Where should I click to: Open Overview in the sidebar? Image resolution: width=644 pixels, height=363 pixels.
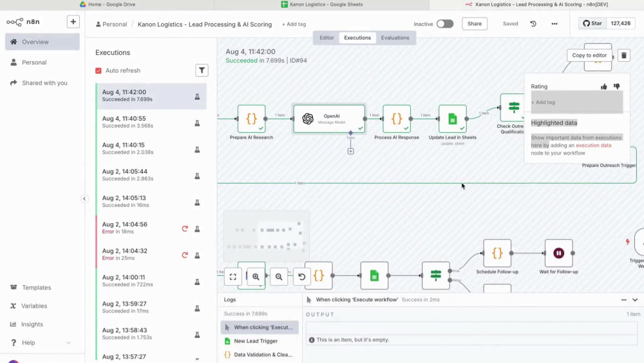pyautogui.click(x=43, y=42)
